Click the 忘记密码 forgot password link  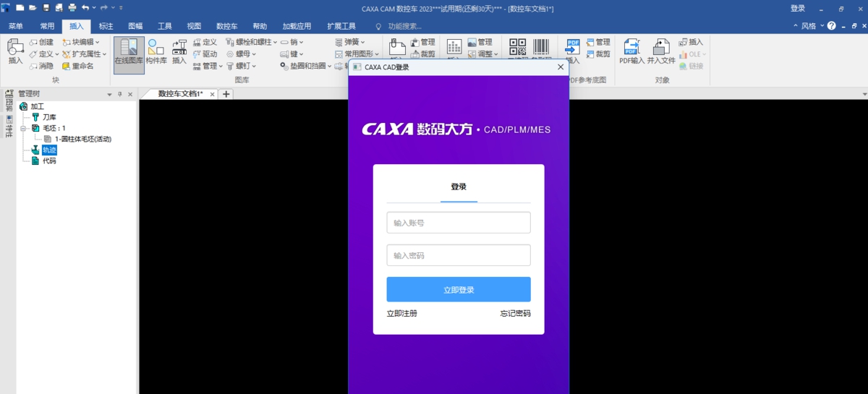(x=515, y=313)
